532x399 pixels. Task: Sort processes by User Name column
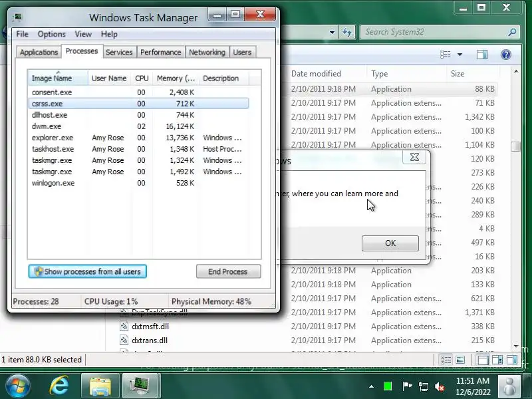click(109, 78)
